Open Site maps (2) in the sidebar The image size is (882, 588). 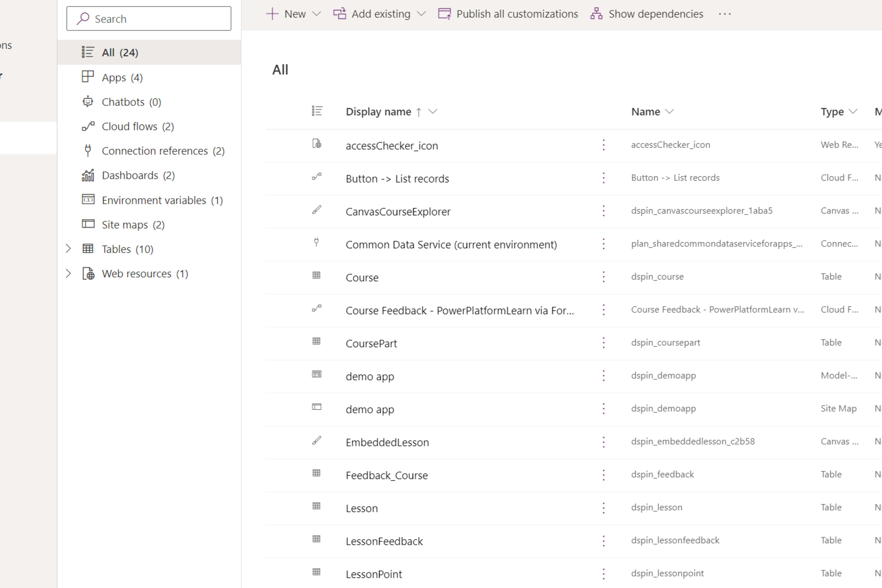click(x=149, y=225)
